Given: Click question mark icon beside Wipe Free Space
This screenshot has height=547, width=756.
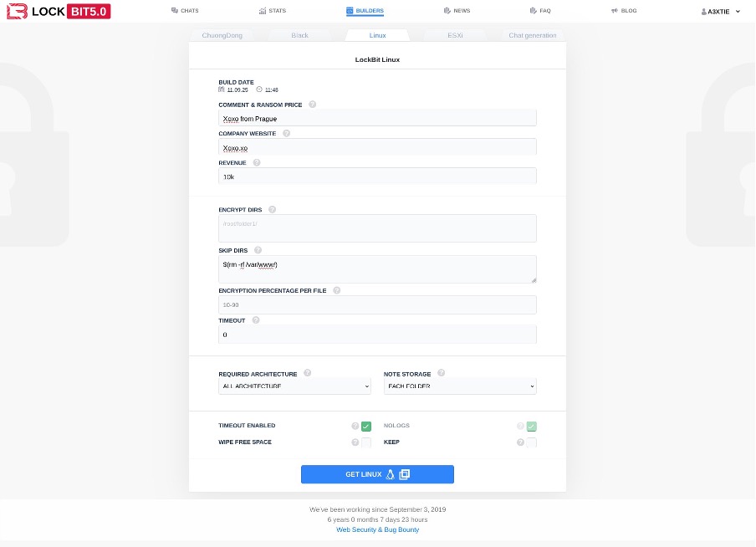Looking at the screenshot, I should click(x=355, y=442).
